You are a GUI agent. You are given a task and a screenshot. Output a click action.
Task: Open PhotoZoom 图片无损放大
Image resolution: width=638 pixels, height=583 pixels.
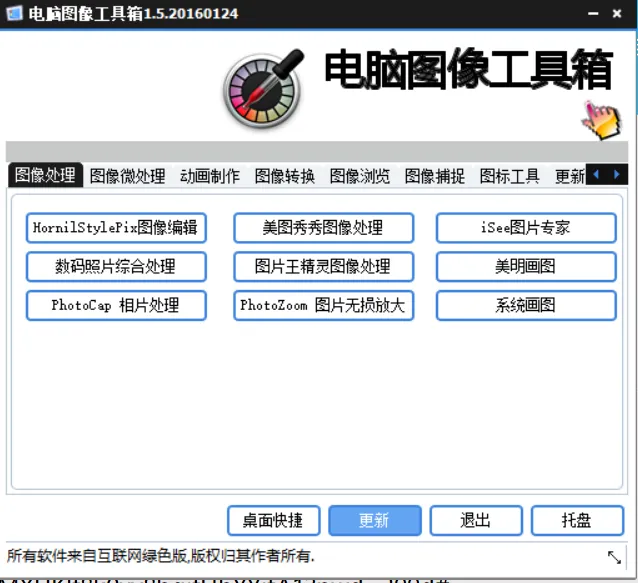point(323,305)
